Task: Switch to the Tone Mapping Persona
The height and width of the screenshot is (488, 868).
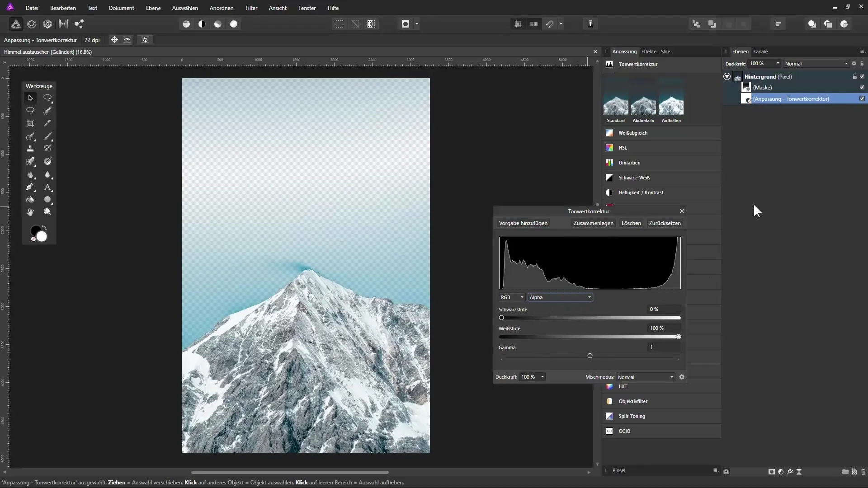Action: (x=63, y=24)
